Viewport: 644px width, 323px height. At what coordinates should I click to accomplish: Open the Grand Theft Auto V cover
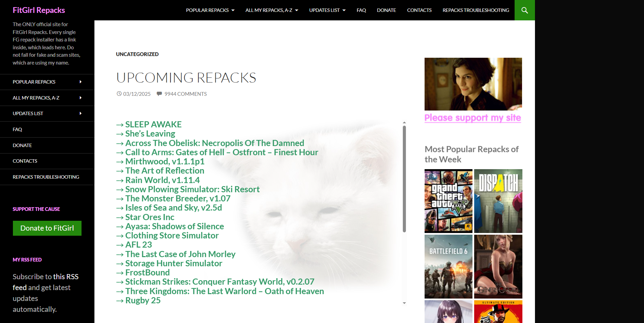click(448, 201)
